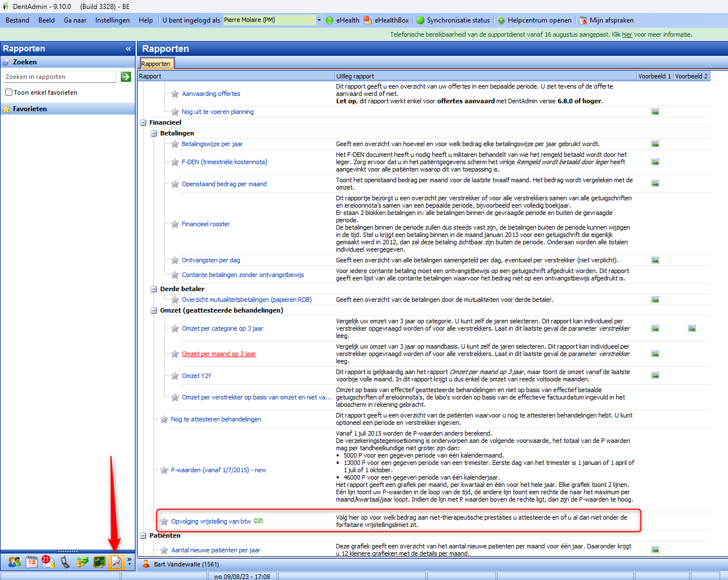Viewport: 728px width, 580px height.
Task: Check Synchronisatie status
Action: coord(453,20)
